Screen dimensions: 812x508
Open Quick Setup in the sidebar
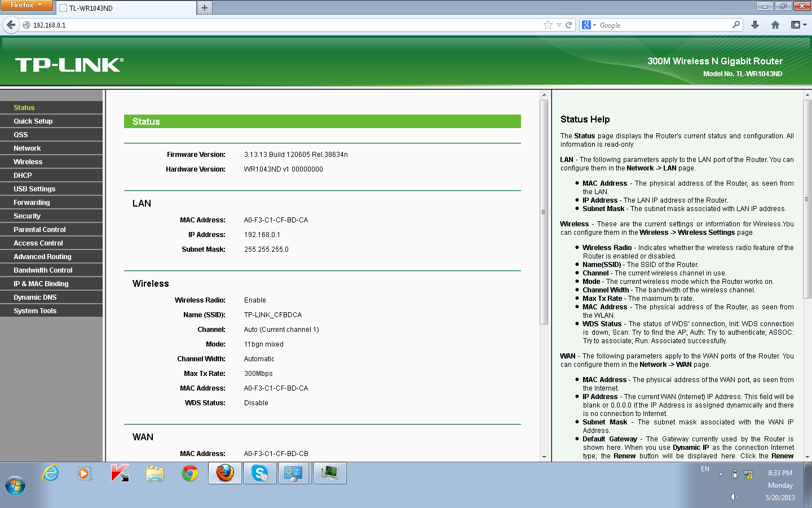pos(51,121)
